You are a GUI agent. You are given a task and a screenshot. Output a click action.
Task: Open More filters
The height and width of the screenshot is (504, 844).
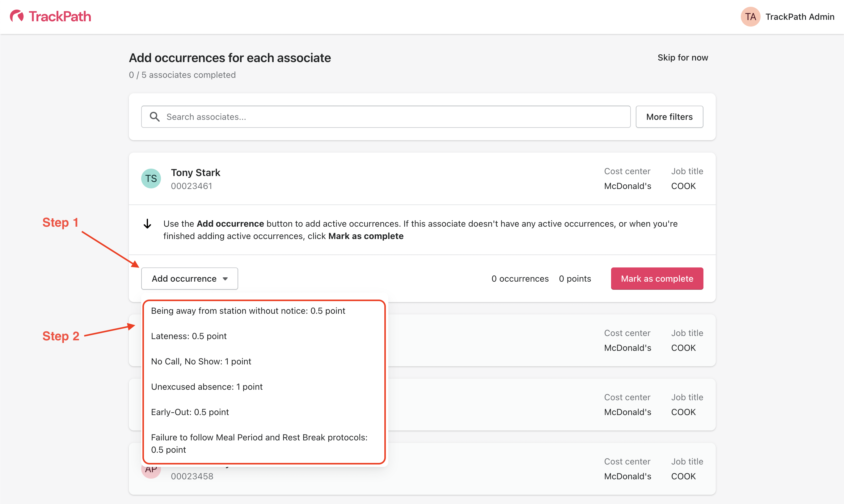pos(669,117)
